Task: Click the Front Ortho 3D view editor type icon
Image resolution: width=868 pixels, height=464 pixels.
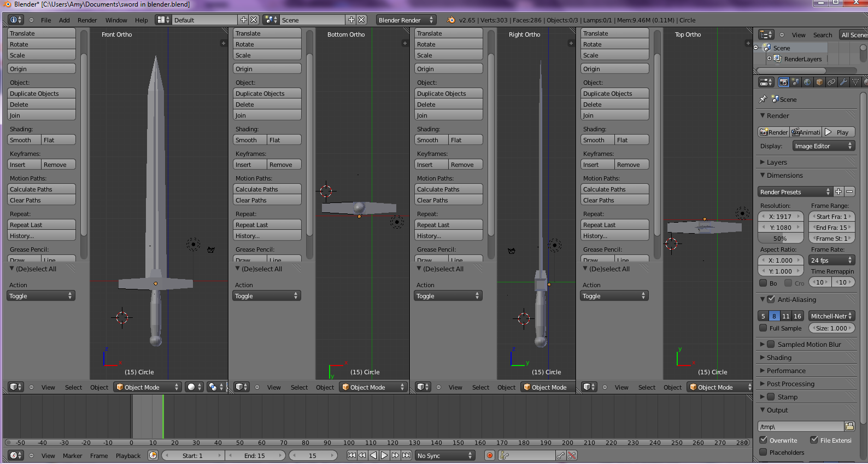Action: [15, 387]
